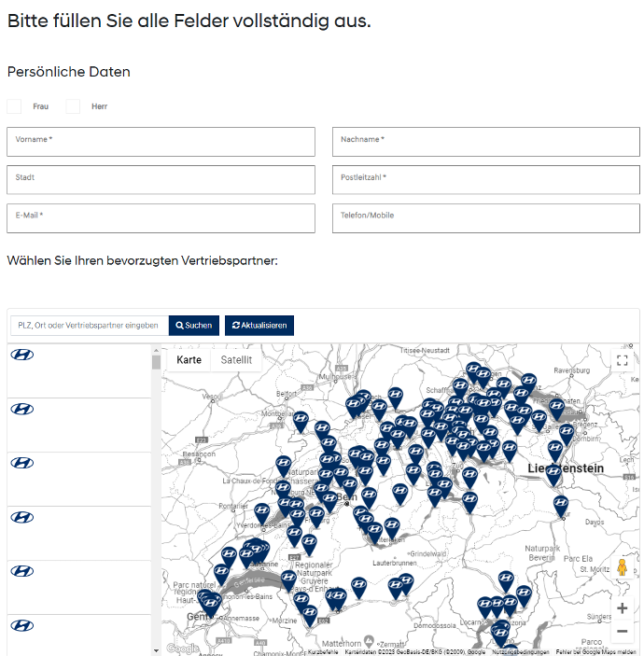Select the third Hyundai dealer list entry
The width and height of the screenshot is (644, 656).
79,479
